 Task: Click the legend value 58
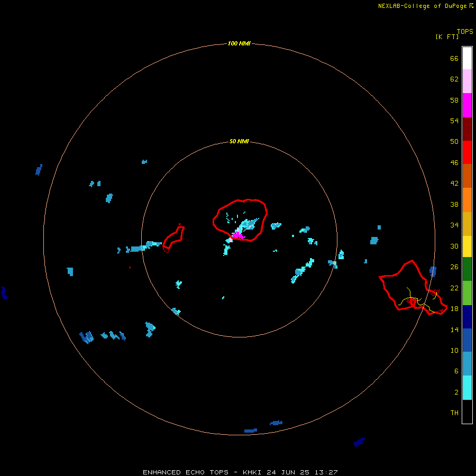[454, 100]
